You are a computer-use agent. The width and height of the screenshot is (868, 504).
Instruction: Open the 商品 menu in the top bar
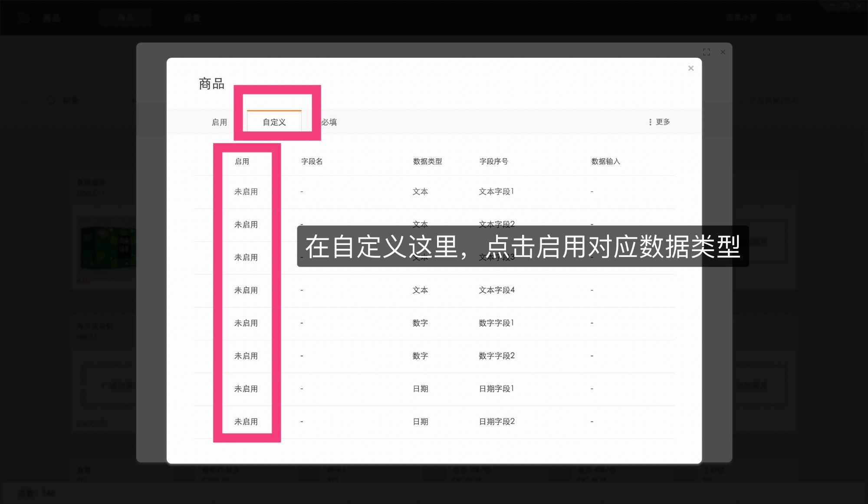pos(51,17)
